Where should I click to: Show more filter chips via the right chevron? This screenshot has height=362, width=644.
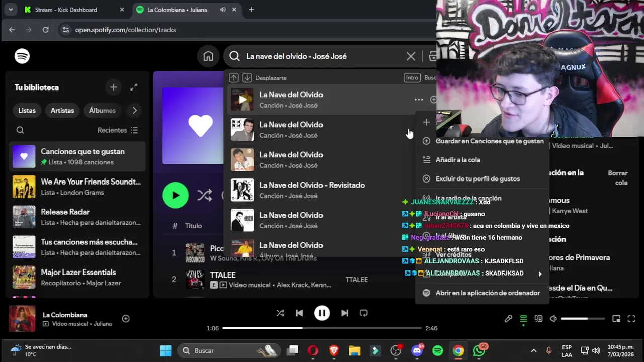(x=134, y=110)
